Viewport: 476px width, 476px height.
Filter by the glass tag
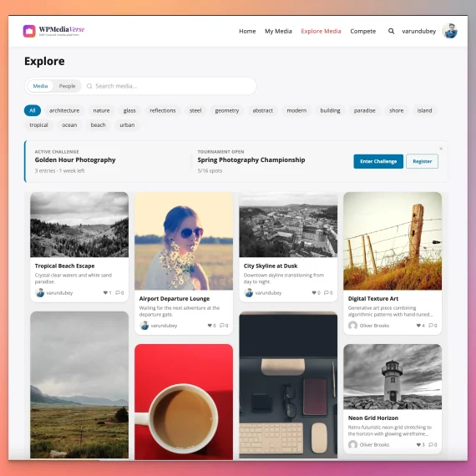point(129,110)
